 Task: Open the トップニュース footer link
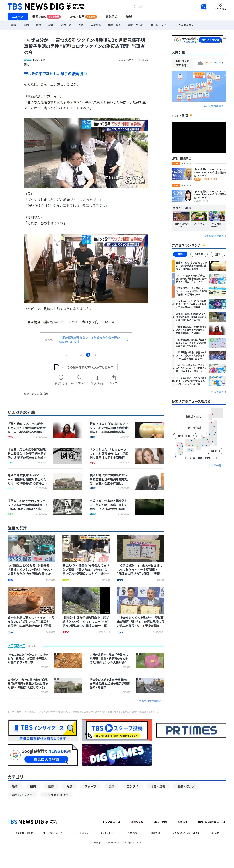point(111,822)
